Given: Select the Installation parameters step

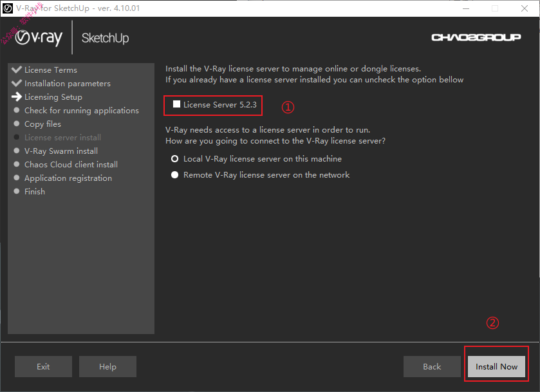Looking at the screenshot, I should 68,84.
